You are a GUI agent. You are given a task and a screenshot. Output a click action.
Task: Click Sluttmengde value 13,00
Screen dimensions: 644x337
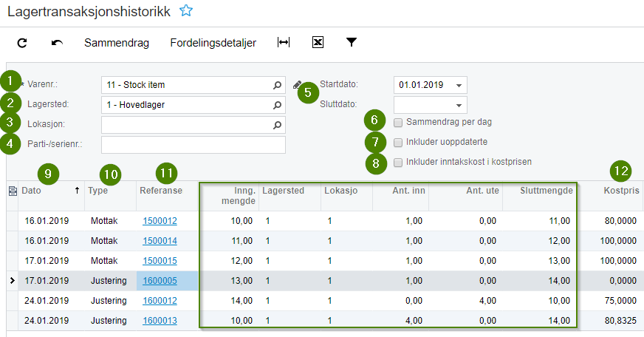pyautogui.click(x=539, y=261)
